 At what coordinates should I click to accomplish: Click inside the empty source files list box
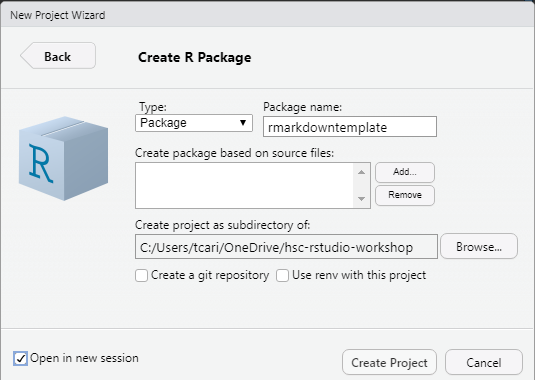pyautogui.click(x=244, y=185)
